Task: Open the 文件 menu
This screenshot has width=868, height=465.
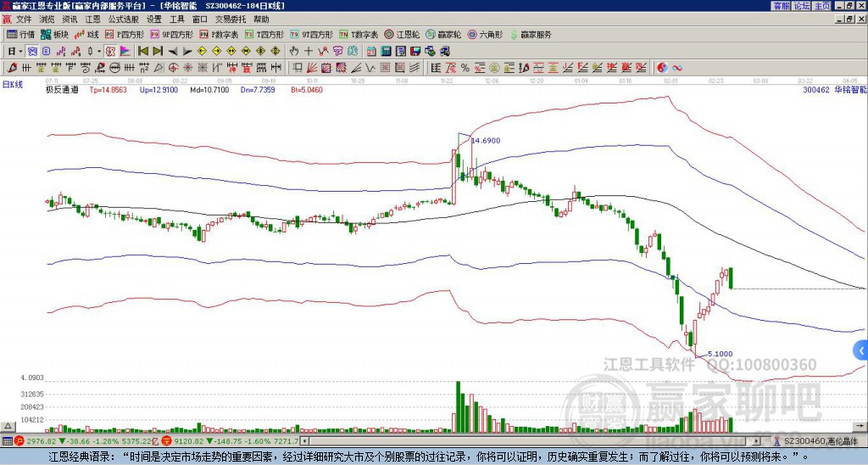Action: [24, 20]
